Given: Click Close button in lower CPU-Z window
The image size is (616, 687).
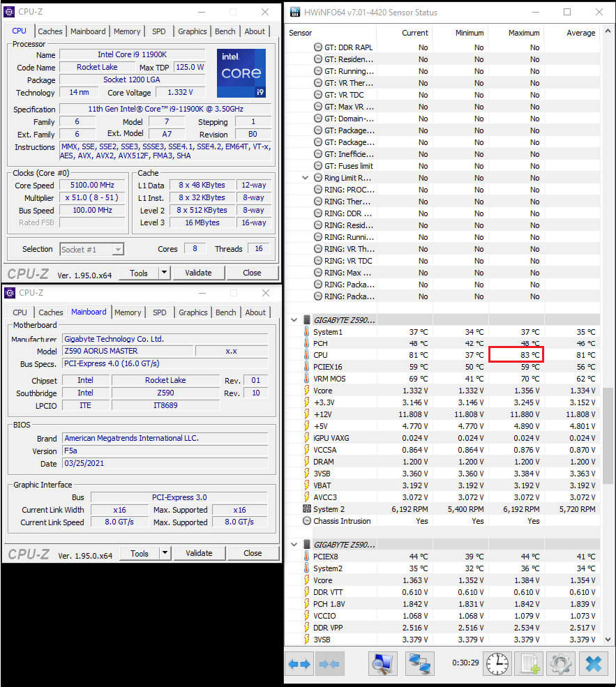Looking at the screenshot, I should point(253,553).
